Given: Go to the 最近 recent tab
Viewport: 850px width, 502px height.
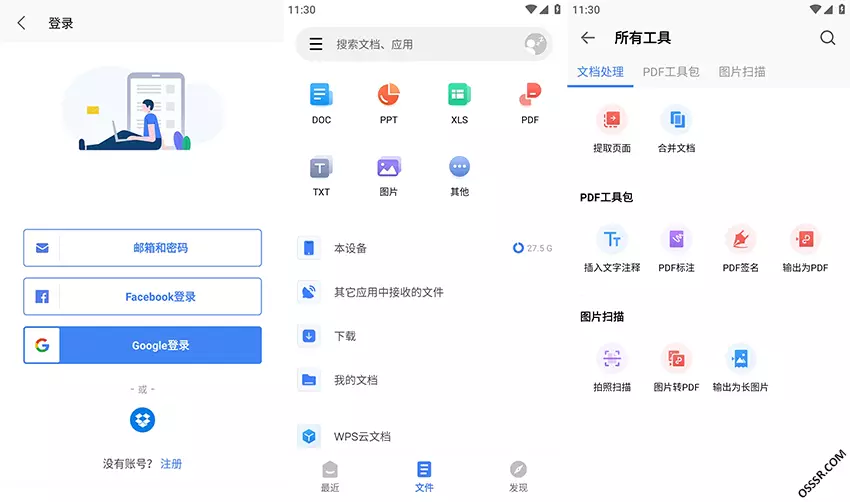Looking at the screenshot, I should pyautogui.click(x=330, y=477).
